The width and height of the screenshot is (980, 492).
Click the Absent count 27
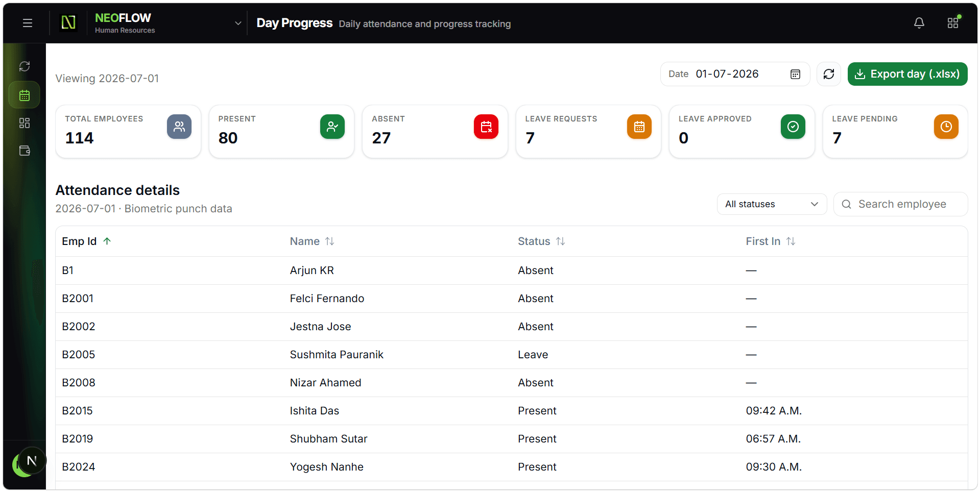pos(381,138)
